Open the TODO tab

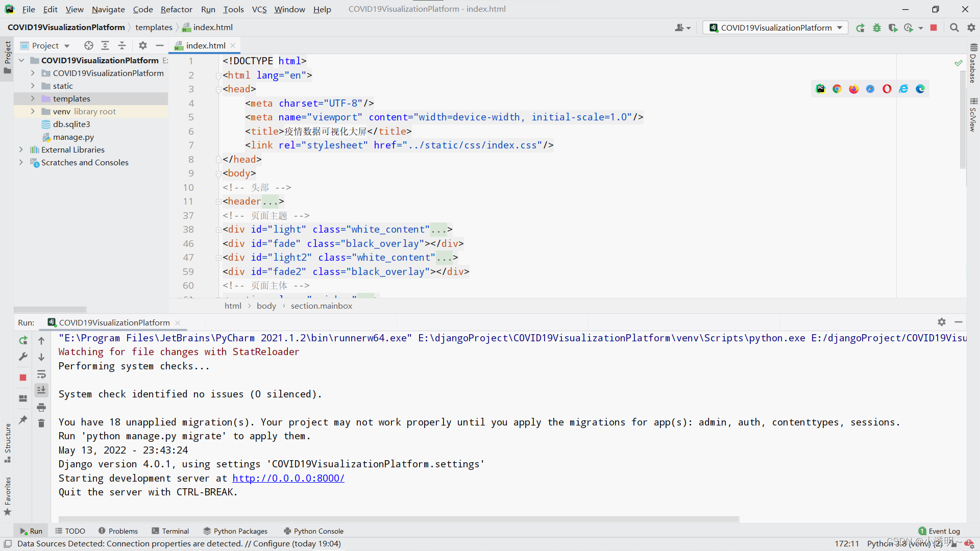[70, 531]
